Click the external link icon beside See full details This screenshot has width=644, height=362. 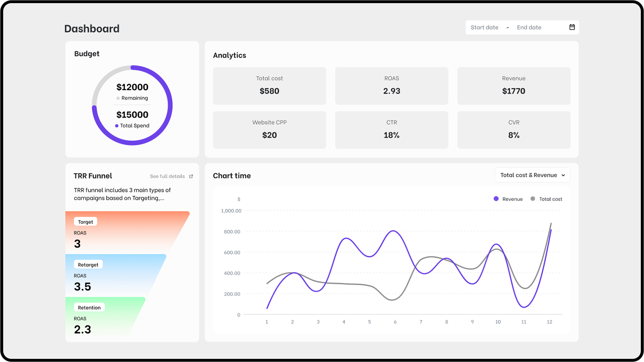pyautogui.click(x=191, y=176)
